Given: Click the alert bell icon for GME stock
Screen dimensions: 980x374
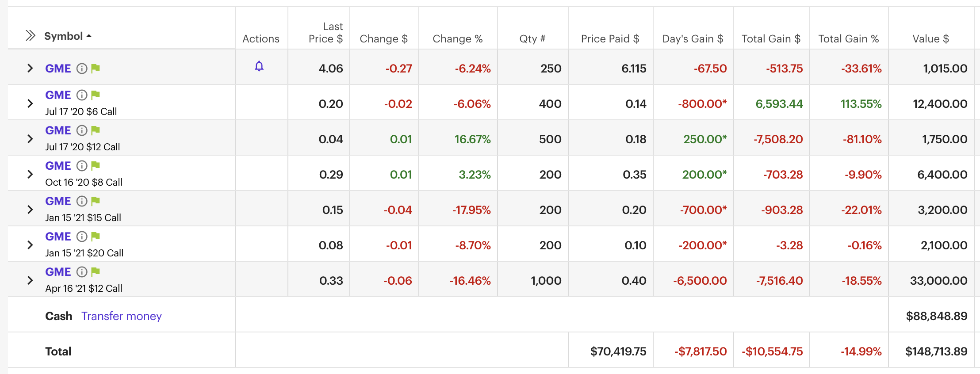Looking at the screenshot, I should (x=259, y=66).
